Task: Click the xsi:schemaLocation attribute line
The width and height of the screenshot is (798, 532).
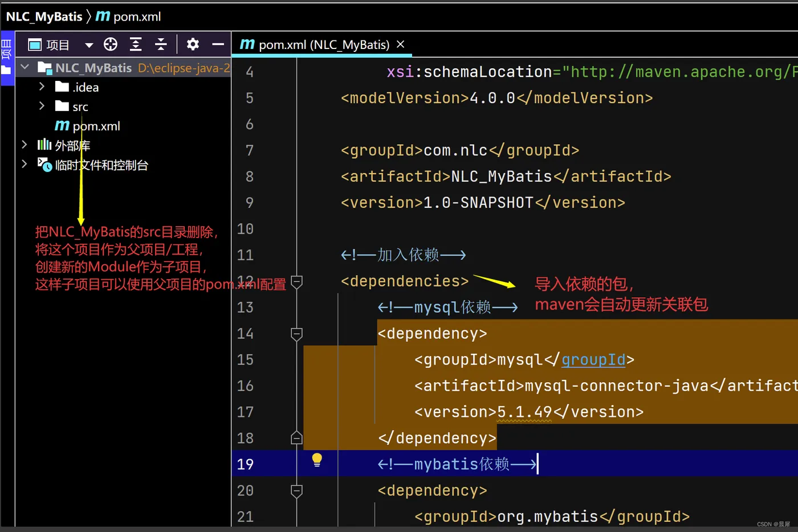Action: click(592, 72)
